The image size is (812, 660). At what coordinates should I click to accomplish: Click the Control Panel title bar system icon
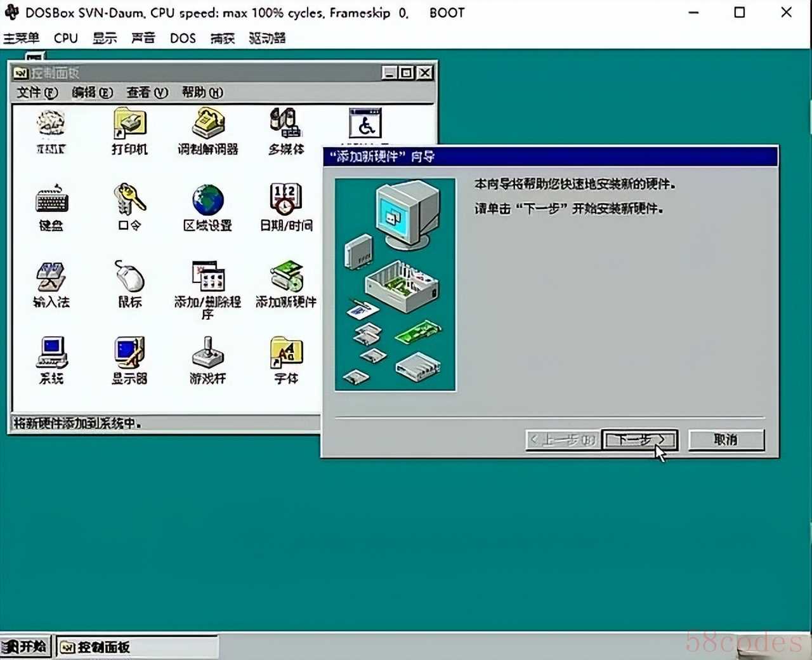pos(21,73)
